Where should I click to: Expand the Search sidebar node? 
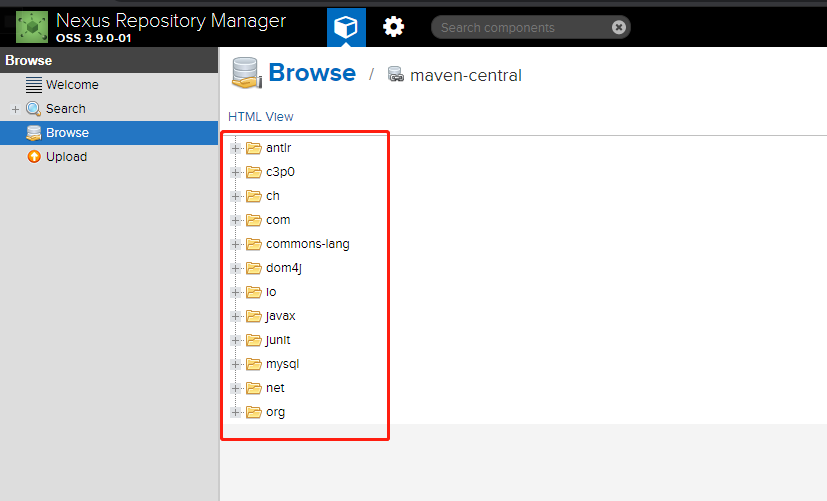(x=15, y=109)
